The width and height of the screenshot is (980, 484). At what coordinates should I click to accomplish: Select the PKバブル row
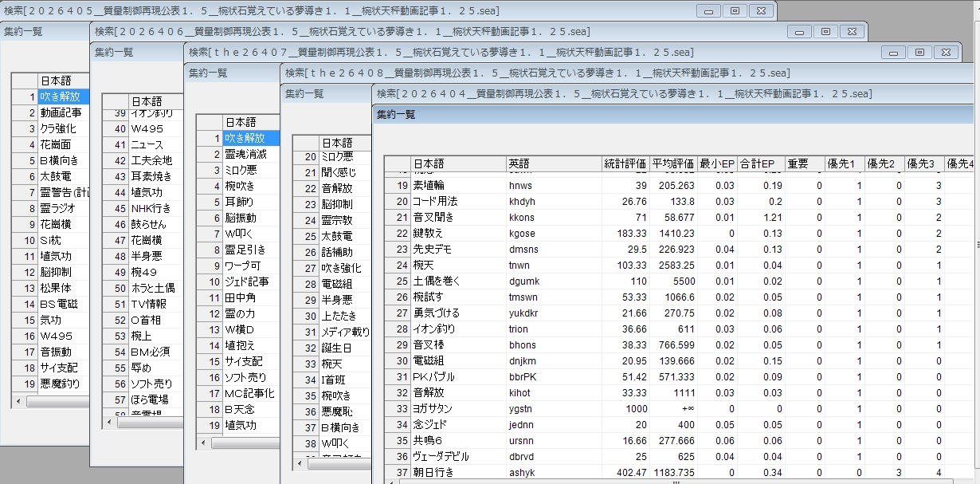coord(434,376)
